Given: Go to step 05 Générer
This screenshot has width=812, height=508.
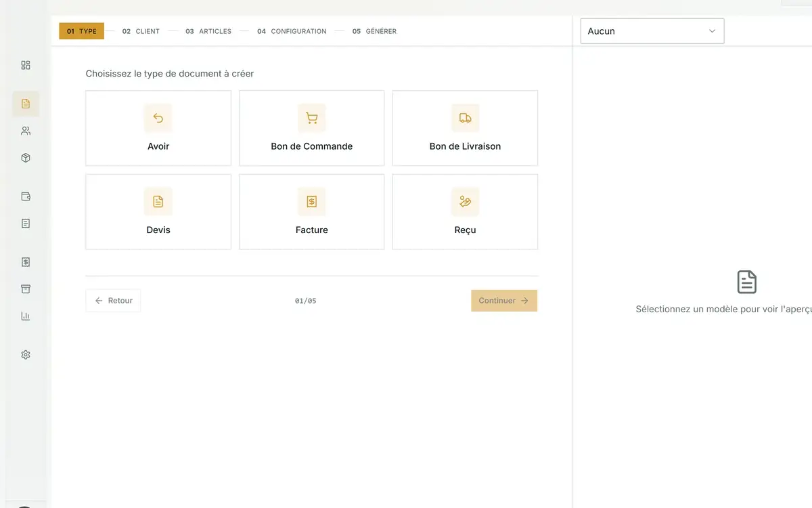Looking at the screenshot, I should 374,31.
